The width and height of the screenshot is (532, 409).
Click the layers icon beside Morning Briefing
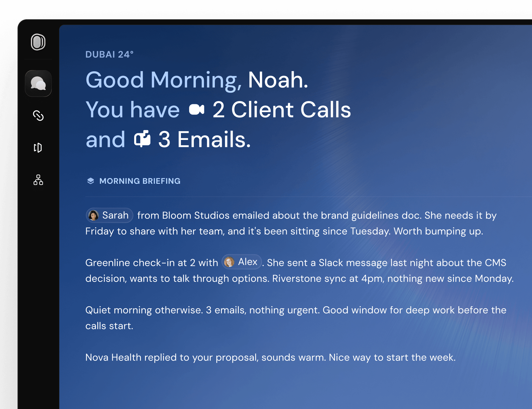[91, 181]
